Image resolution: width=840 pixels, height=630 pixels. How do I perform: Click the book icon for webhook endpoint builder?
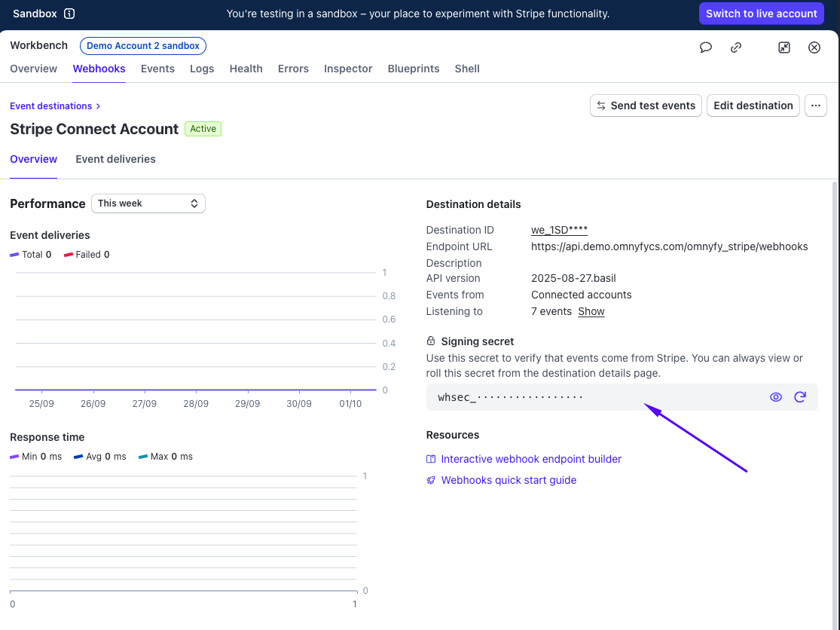431,459
